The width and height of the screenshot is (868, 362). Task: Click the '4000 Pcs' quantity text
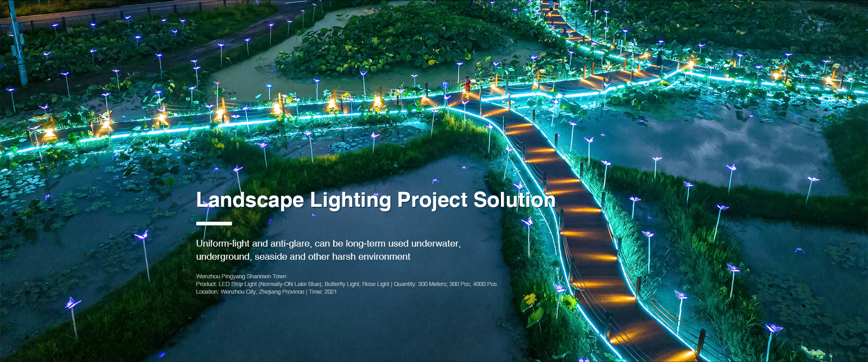(485, 284)
